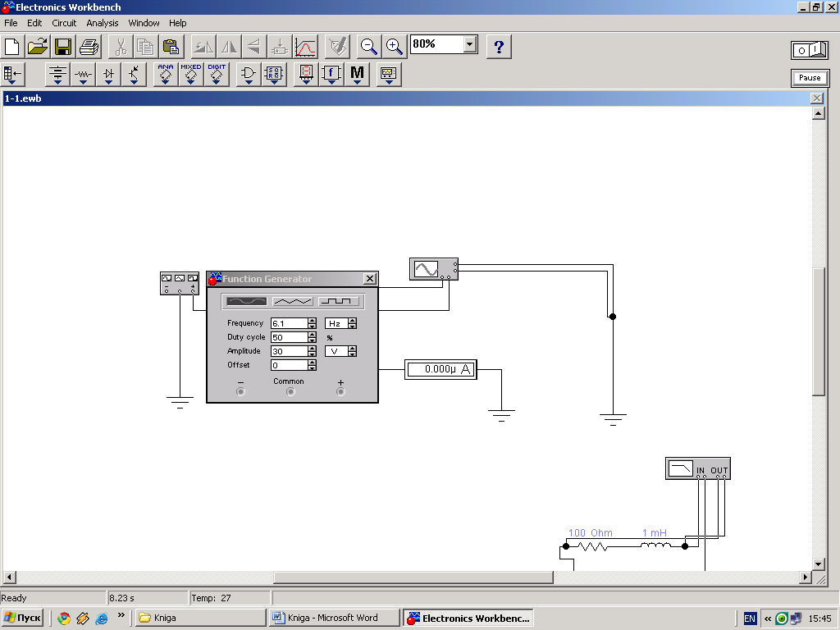Open the Digital flip-flops parts bin

[x=274, y=75]
